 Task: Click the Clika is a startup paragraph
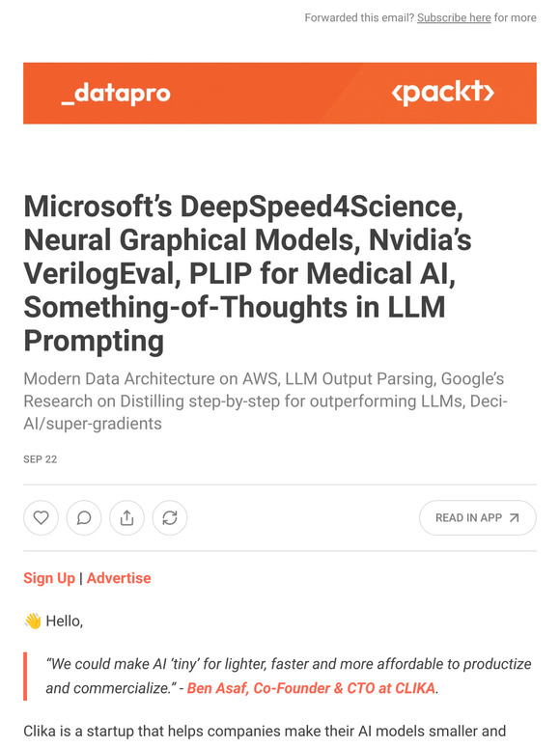265,732
